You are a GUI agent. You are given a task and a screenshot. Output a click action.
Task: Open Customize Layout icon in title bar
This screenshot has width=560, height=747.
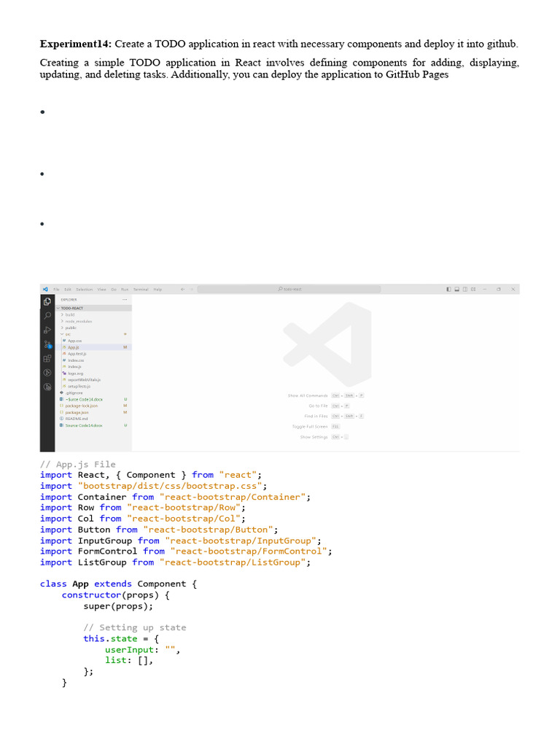[472, 289]
